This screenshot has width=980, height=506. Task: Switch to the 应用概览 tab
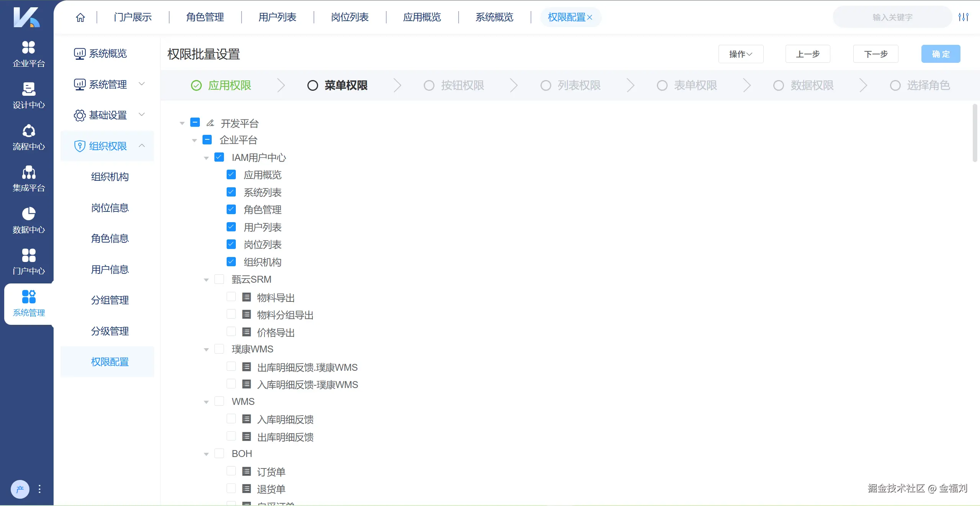pos(421,17)
